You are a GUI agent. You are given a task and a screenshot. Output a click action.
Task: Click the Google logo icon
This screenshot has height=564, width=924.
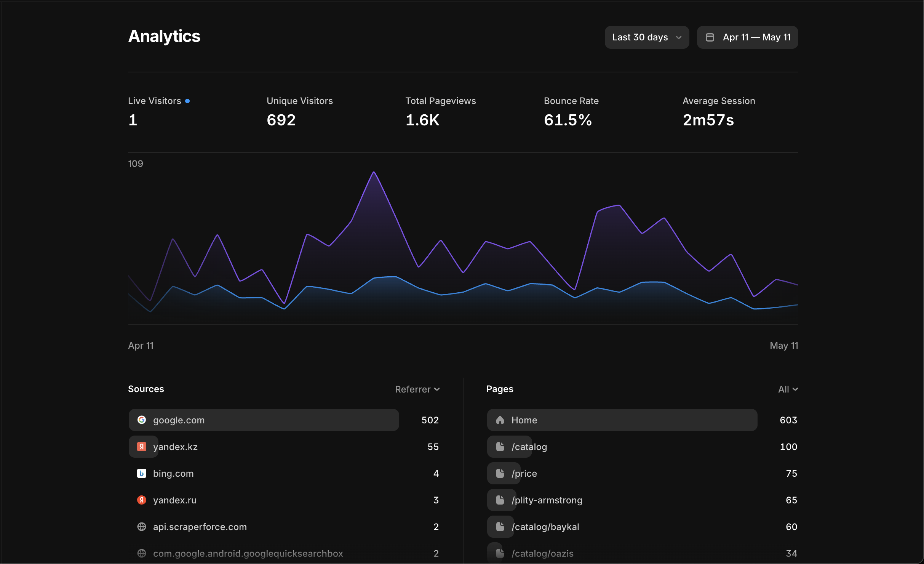(x=142, y=420)
